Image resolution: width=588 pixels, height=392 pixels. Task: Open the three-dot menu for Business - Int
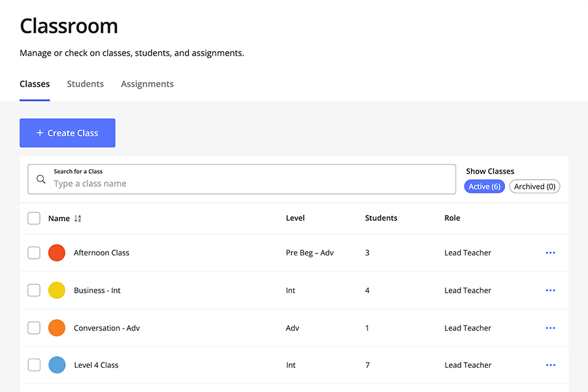click(550, 291)
